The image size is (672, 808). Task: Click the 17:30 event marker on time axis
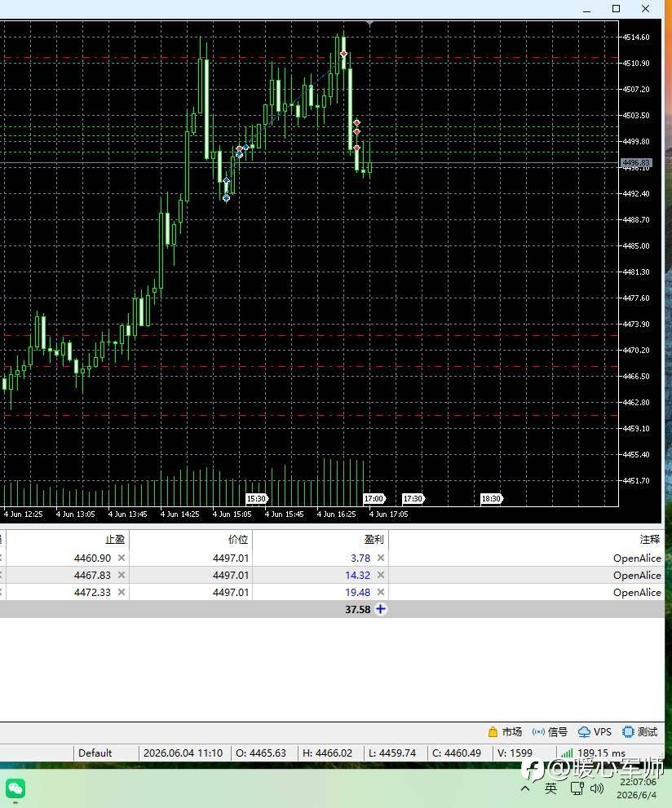(x=413, y=499)
